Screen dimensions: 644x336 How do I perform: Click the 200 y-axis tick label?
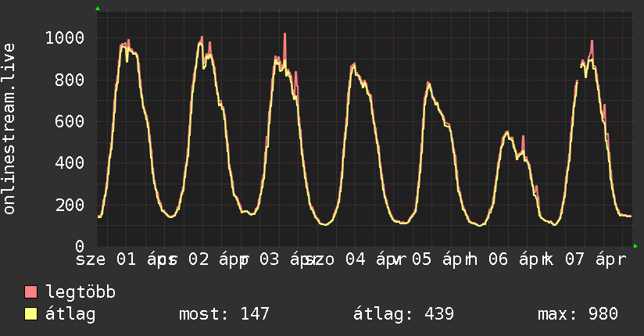pyautogui.click(x=74, y=205)
